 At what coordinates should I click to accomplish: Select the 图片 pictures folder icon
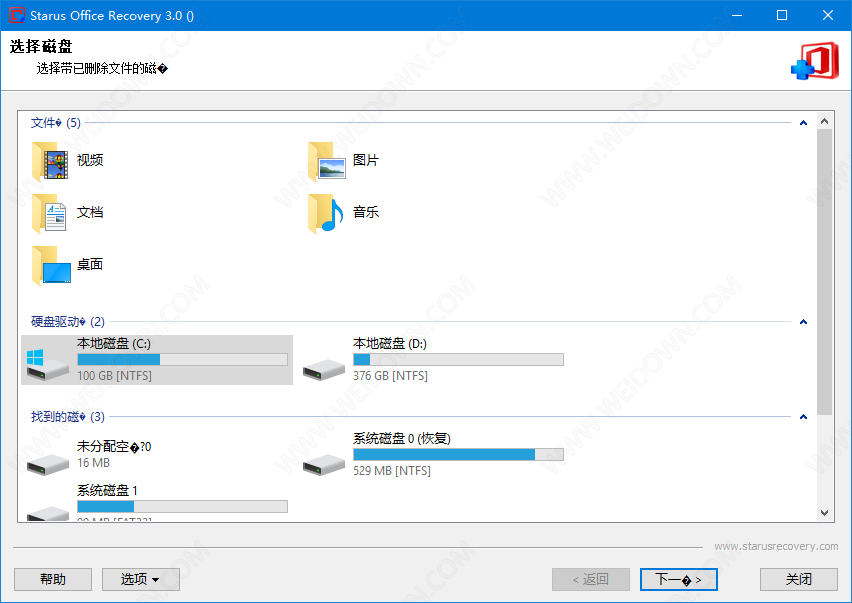pyautogui.click(x=326, y=161)
